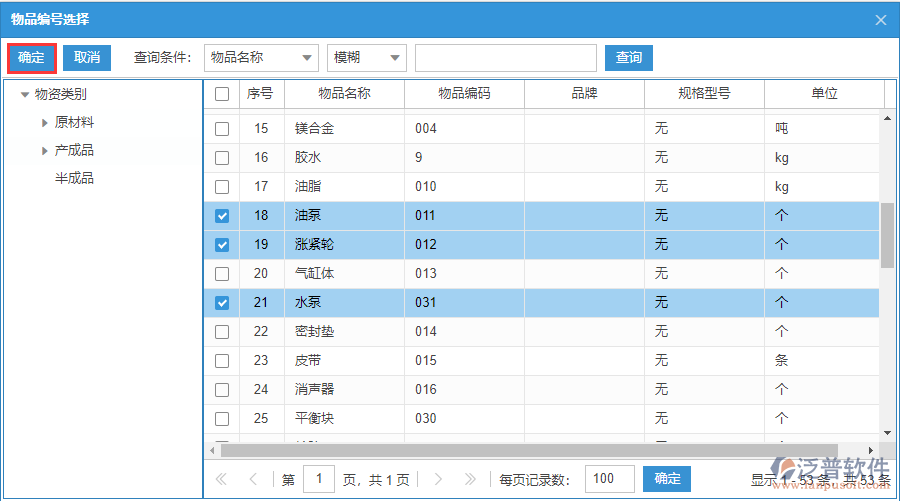Select the 半成品 category
Viewport: 900px width, 501px height.
point(74,178)
